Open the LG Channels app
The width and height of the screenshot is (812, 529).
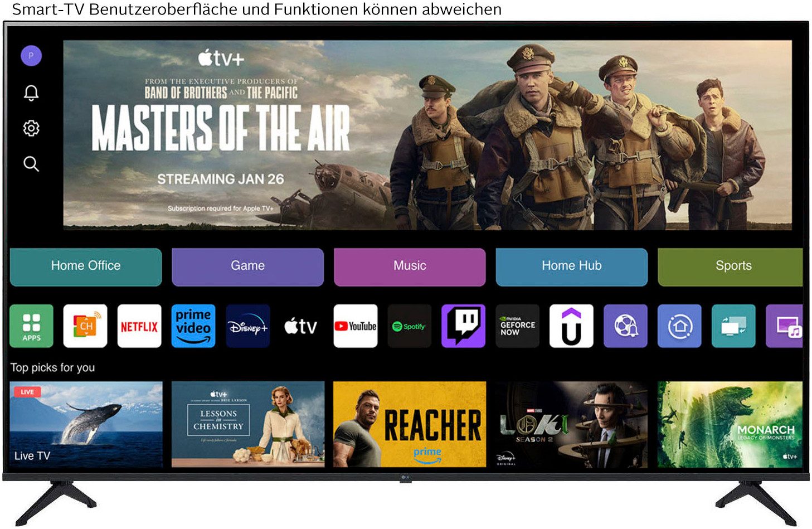(85, 326)
